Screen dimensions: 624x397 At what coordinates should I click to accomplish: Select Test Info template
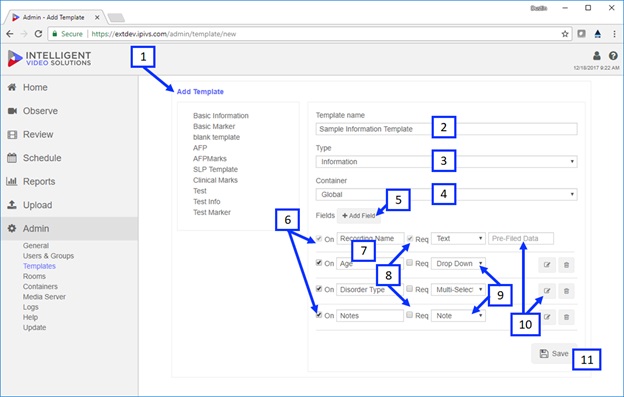207,202
